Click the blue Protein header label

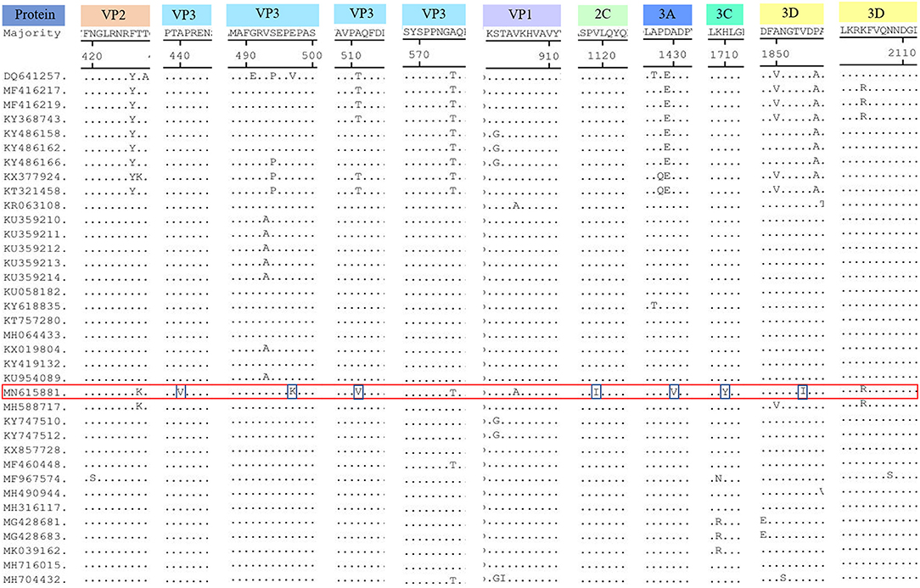coord(35,14)
